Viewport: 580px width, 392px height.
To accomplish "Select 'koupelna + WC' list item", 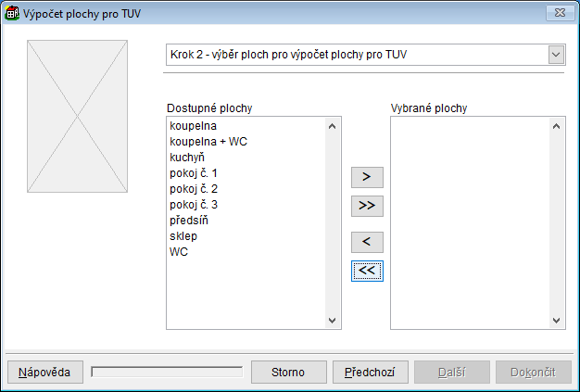I will [208, 141].
